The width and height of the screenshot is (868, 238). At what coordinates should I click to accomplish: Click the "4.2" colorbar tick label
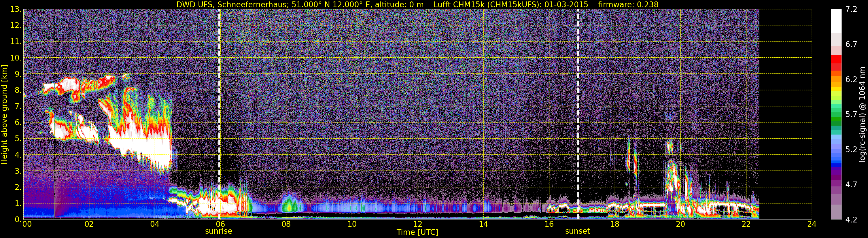pyautogui.click(x=851, y=220)
